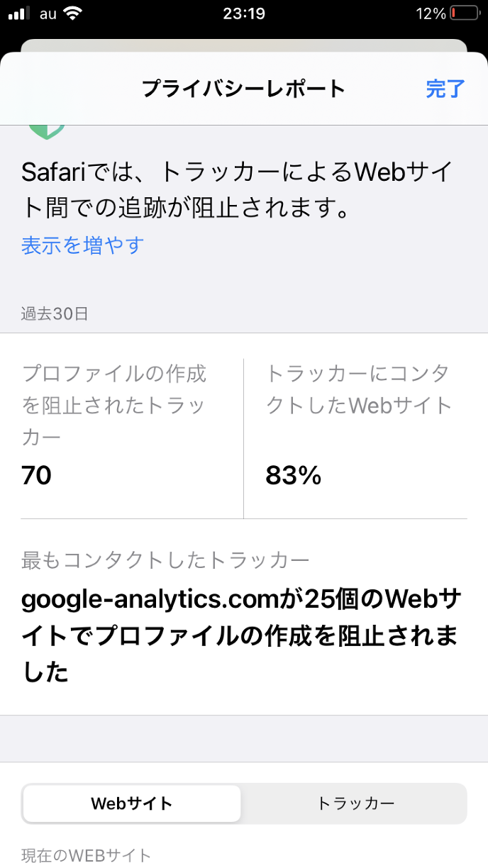488x868 pixels.
Task: Tap the 83% websites statistic
Action: pyautogui.click(x=294, y=475)
